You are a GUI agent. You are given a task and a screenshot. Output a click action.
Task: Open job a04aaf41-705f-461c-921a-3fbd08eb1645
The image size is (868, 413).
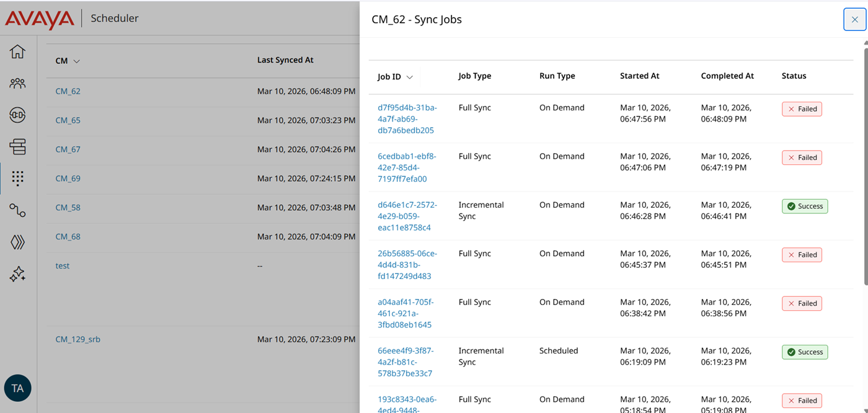405,313
